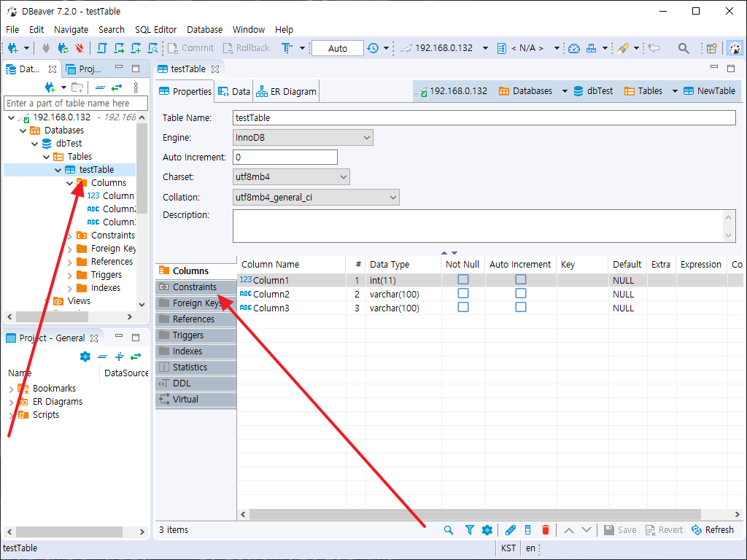
Task: Click the Rollback button in toolbar
Action: [x=247, y=48]
